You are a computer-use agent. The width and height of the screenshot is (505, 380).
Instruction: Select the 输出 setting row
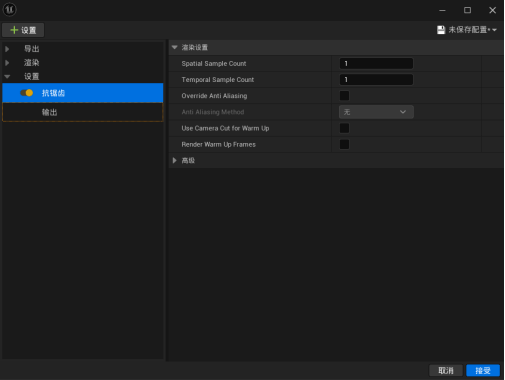tap(83, 112)
